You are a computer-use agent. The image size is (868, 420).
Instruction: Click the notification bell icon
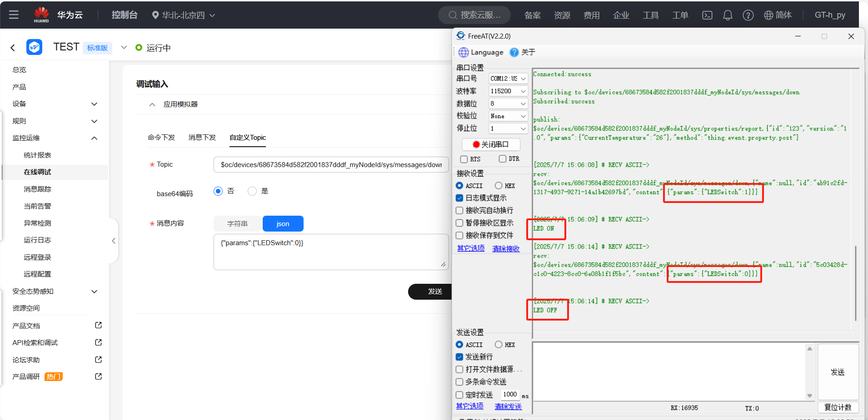(x=728, y=15)
